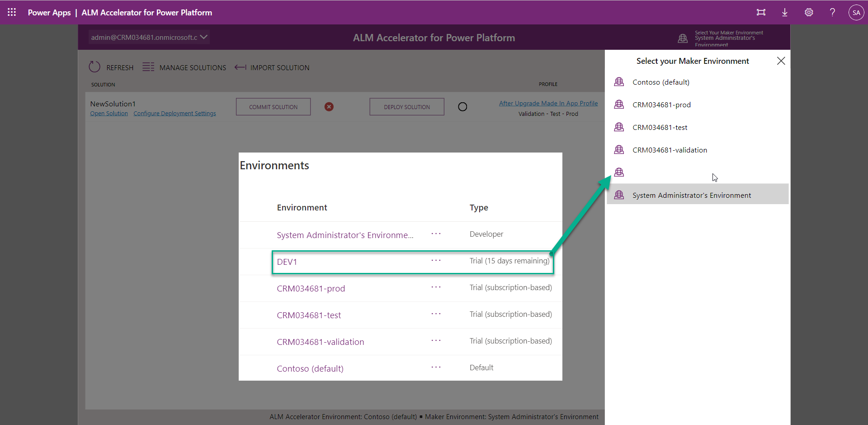Click the download icon in the header
868x425 pixels.
(x=785, y=12)
